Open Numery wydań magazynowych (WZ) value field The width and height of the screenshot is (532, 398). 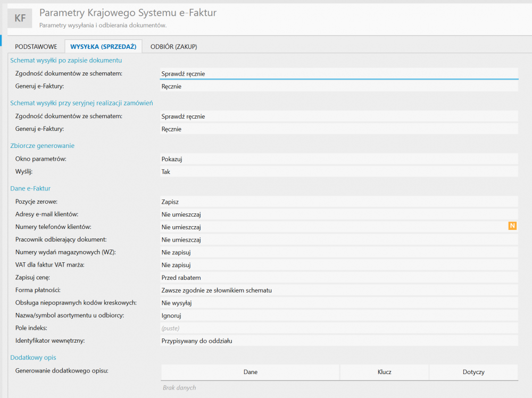339,252
